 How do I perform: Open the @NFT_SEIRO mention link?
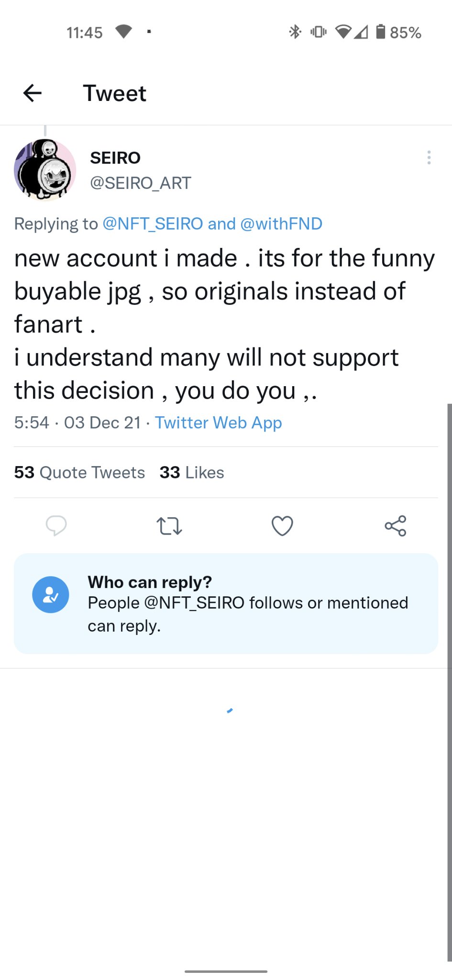pos(153,224)
